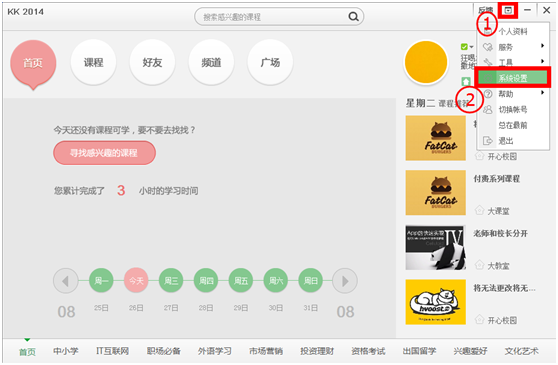Open the main menu dropdown icon

tap(508, 10)
